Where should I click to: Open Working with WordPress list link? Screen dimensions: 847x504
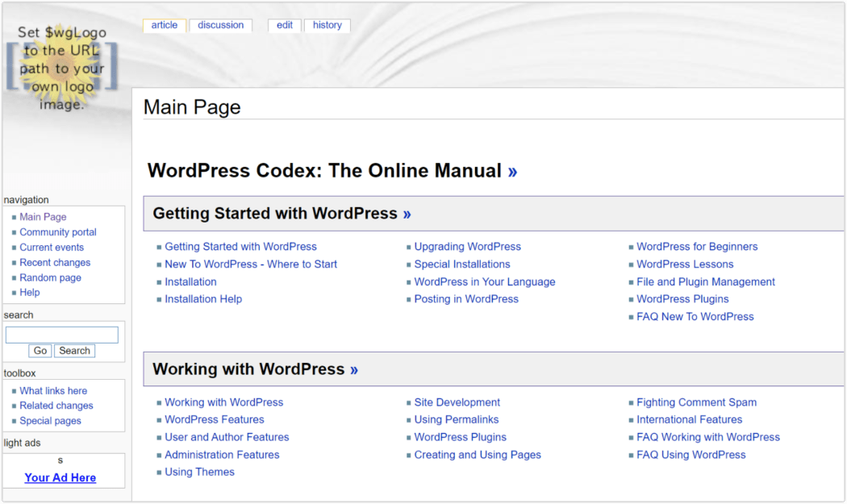224,402
